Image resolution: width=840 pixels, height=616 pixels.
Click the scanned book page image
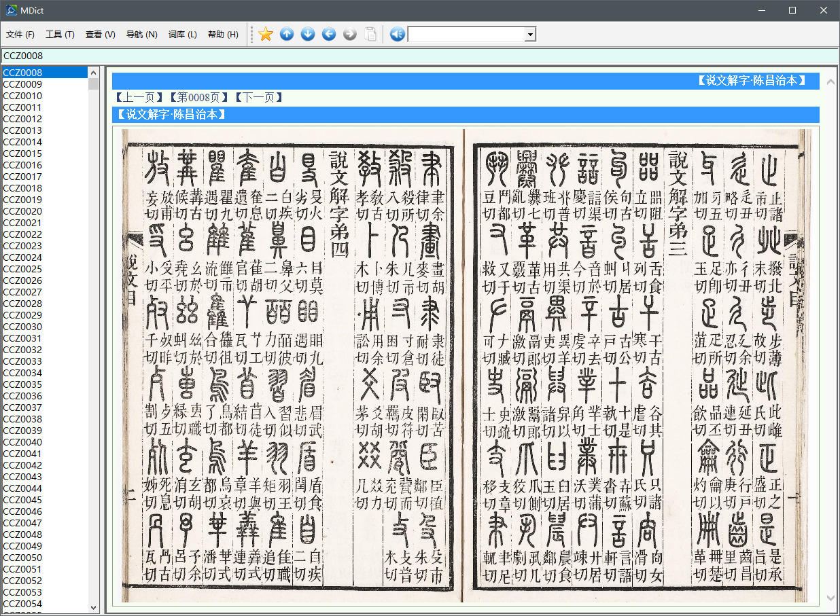click(466, 365)
